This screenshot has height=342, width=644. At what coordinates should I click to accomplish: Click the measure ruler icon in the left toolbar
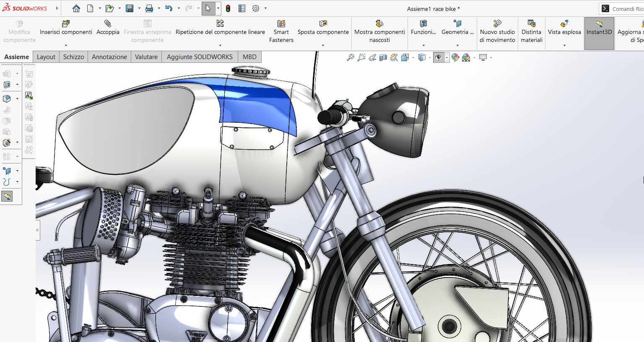(x=7, y=196)
